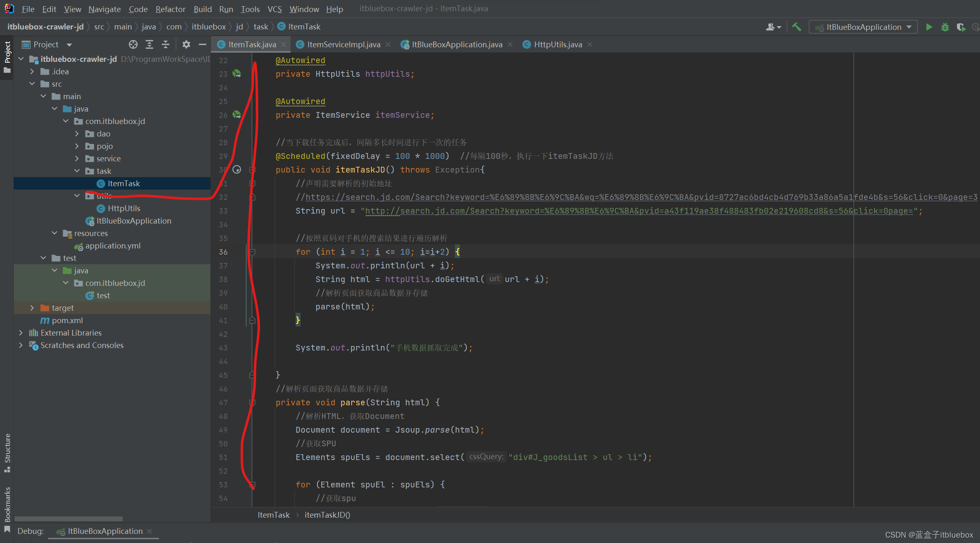The height and width of the screenshot is (543, 980).
Task: Click Collapse All icon in Project panel
Action: tap(166, 44)
